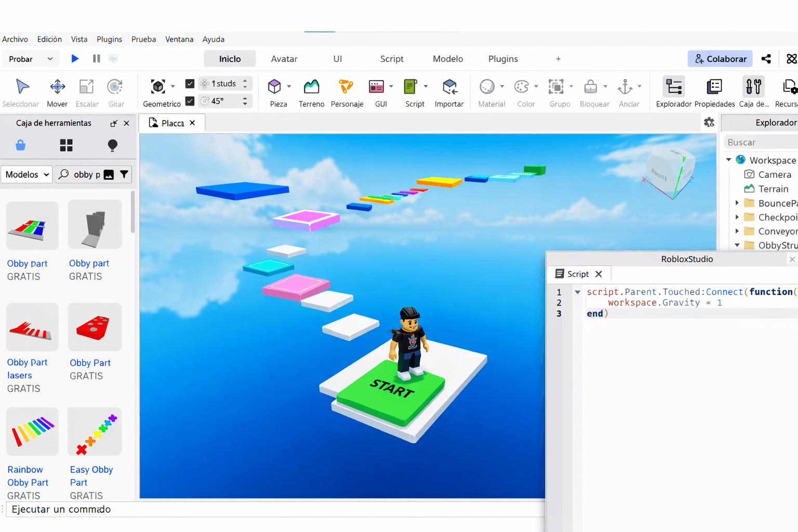Click the toolbox filter funnel icon
The width and height of the screenshot is (798, 532).
pos(124,175)
